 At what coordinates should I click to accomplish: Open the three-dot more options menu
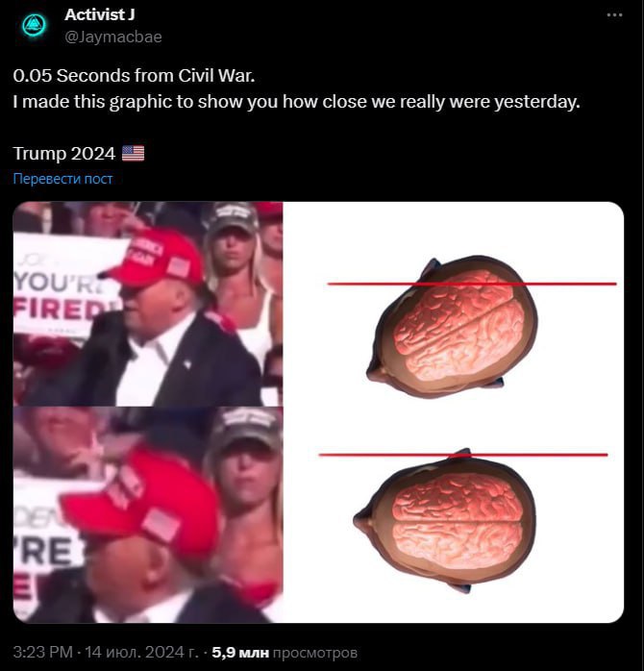point(614,15)
